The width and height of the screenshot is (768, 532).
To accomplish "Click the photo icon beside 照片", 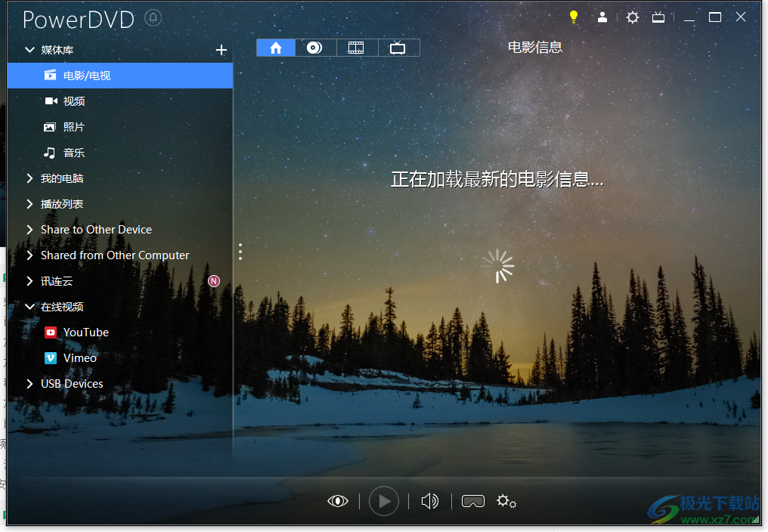I will (x=49, y=128).
